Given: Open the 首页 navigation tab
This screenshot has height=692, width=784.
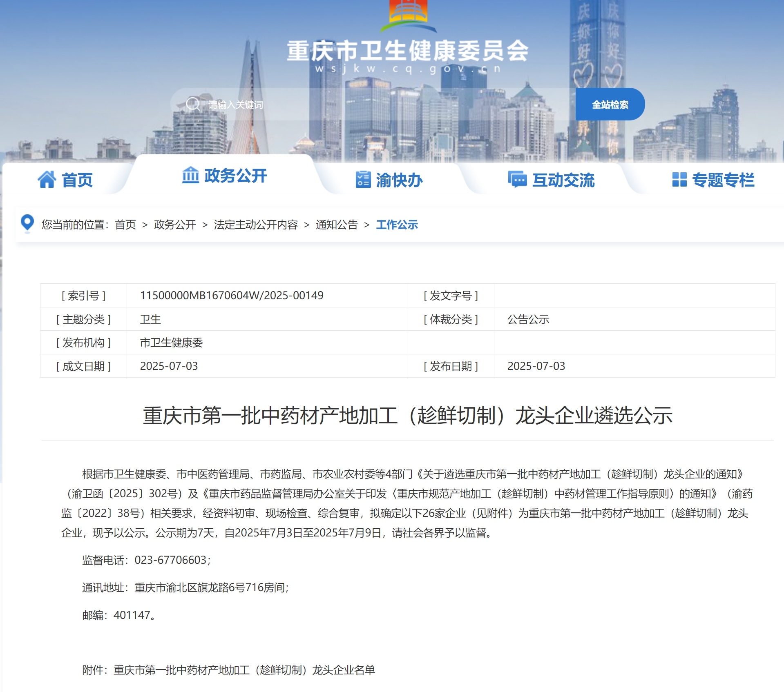Looking at the screenshot, I should [x=65, y=180].
